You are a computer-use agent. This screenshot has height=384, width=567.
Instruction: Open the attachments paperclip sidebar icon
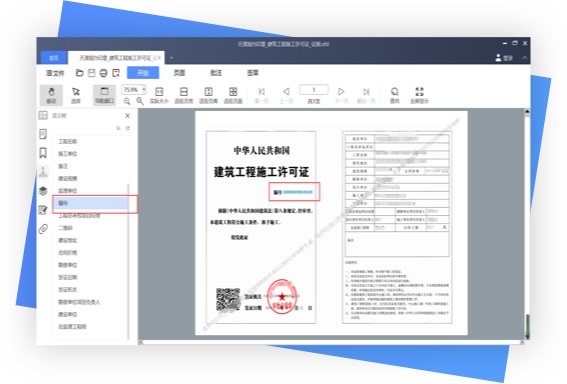43,229
